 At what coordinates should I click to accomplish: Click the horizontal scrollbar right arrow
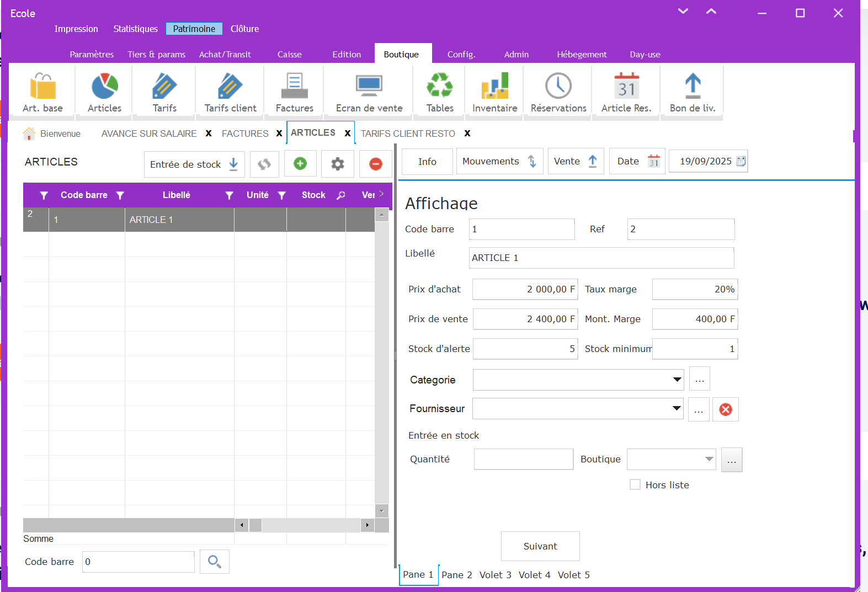coord(368,525)
